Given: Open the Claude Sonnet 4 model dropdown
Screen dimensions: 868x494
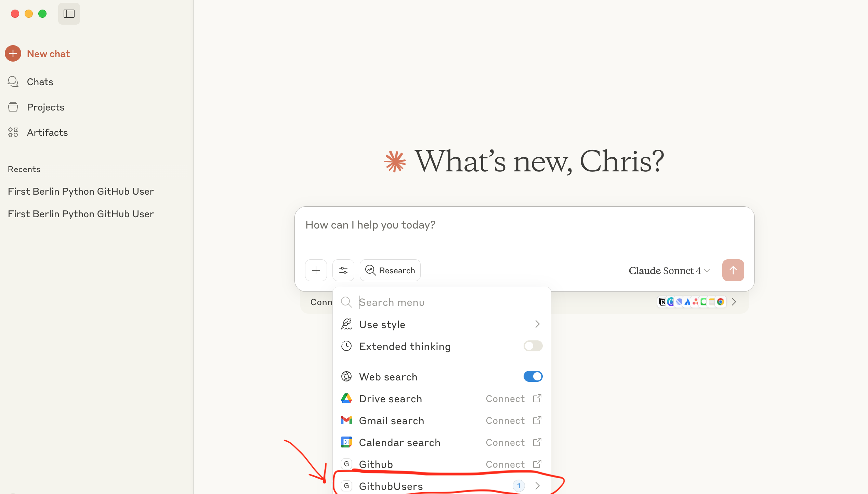Looking at the screenshot, I should point(669,271).
